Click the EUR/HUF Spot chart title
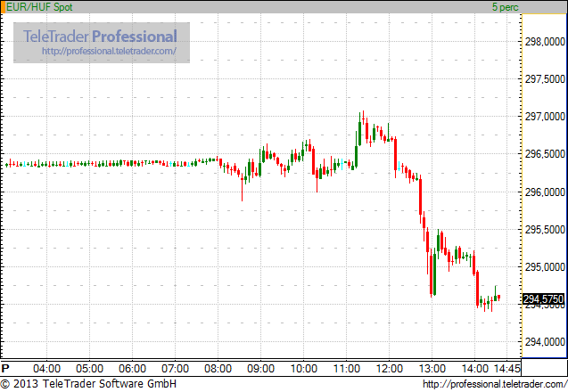568x392 pixels. [x=39, y=7]
